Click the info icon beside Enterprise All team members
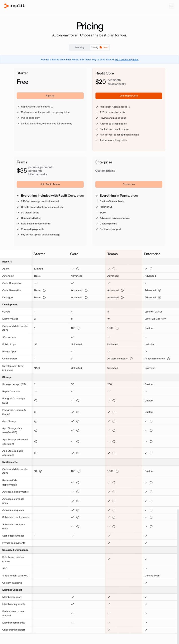This screenshot has height=644, width=179. (169, 359)
